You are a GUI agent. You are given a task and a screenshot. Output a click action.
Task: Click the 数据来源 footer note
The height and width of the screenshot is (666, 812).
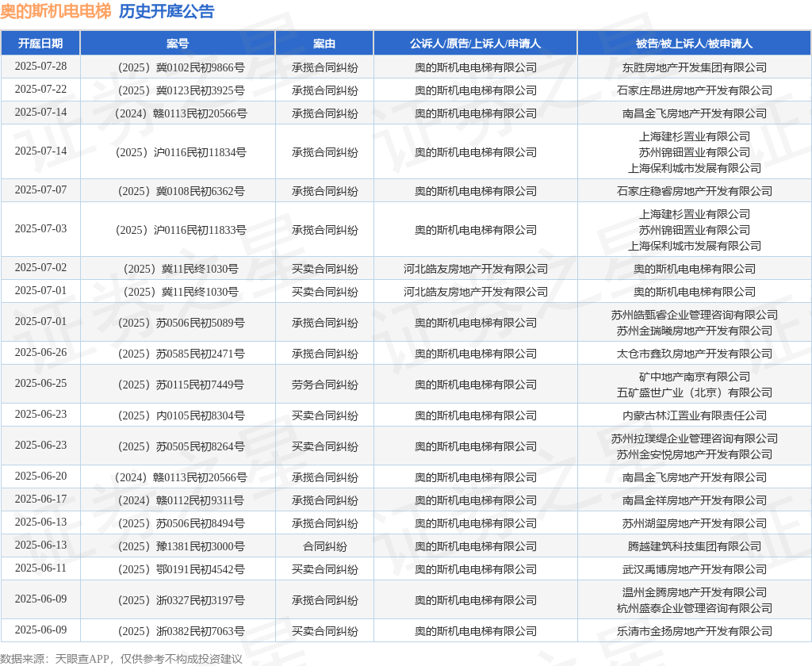pos(121,659)
